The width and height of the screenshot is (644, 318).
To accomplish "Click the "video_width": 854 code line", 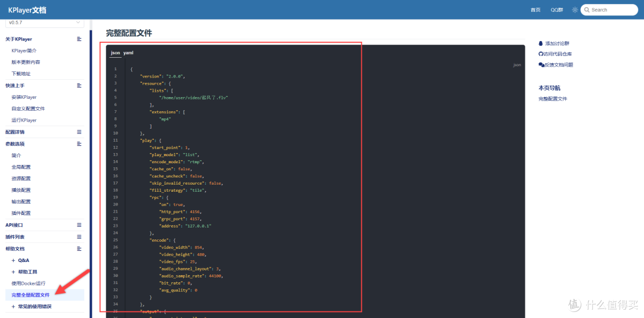I will click(x=181, y=247).
